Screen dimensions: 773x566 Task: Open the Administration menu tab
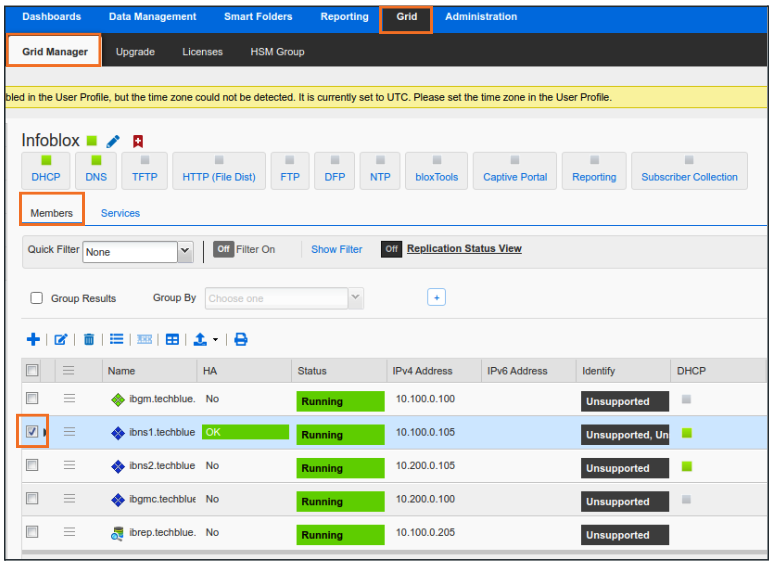point(481,17)
